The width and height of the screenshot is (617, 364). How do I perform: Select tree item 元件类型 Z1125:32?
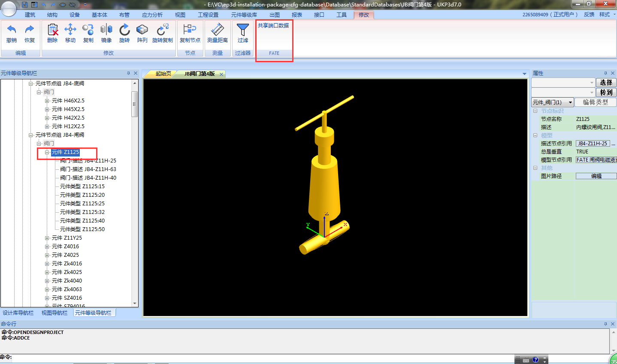pos(82,212)
